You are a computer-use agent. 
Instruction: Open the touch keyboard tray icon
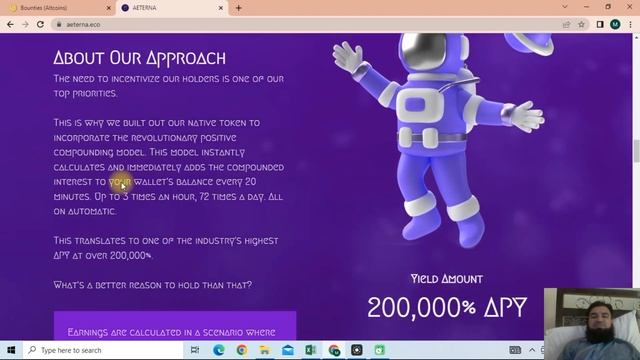tap(515, 350)
